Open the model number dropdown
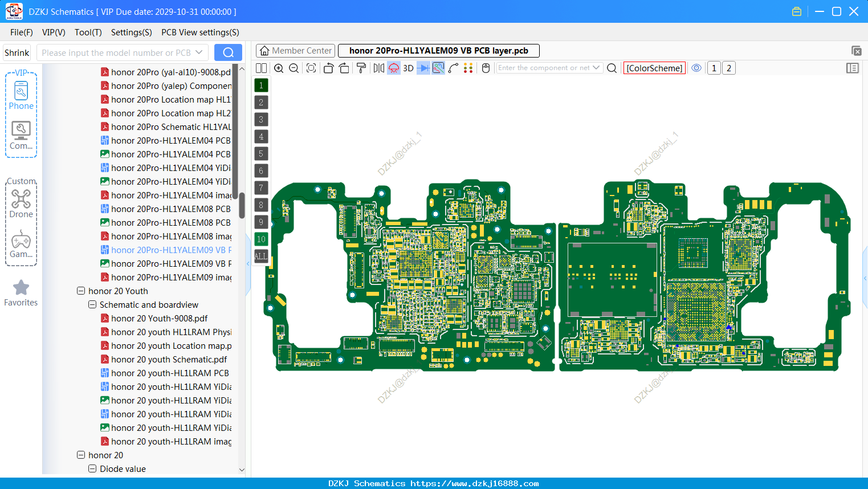The height and width of the screenshot is (489, 868). click(x=199, y=52)
